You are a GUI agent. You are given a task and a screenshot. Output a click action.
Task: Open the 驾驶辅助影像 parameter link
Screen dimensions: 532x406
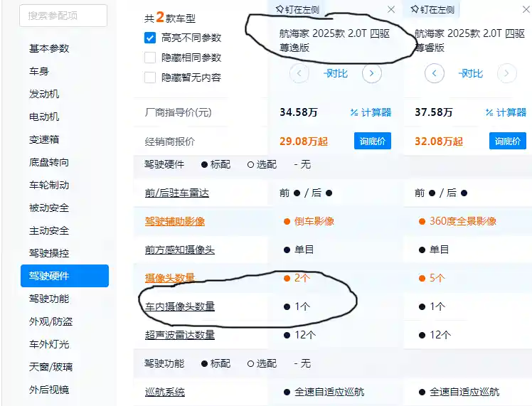click(x=174, y=221)
